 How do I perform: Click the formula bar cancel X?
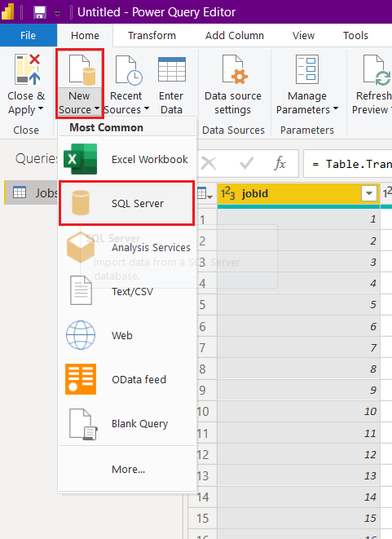click(x=209, y=163)
